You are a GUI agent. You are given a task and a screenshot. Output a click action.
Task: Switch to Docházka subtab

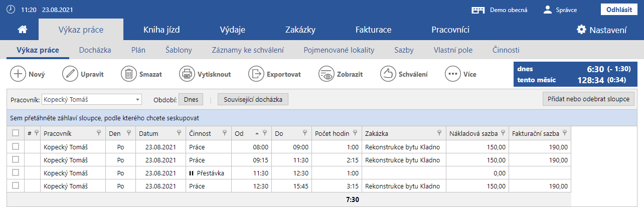tap(95, 50)
